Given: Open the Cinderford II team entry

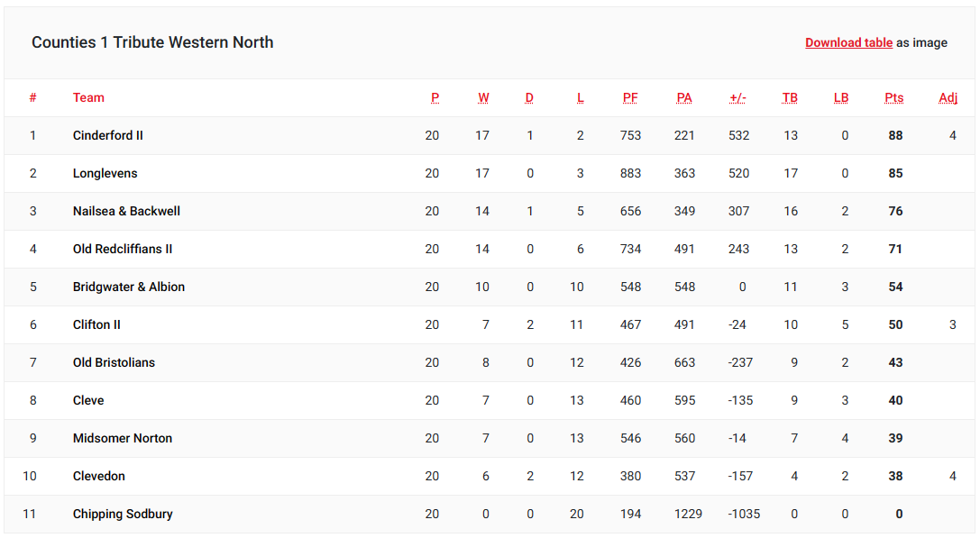Looking at the screenshot, I should coord(107,135).
